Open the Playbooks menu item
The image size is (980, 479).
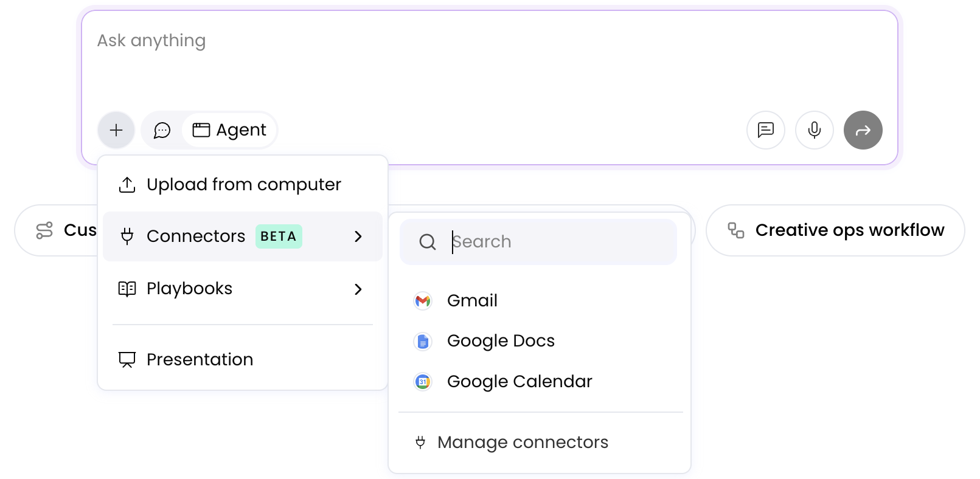pos(189,289)
